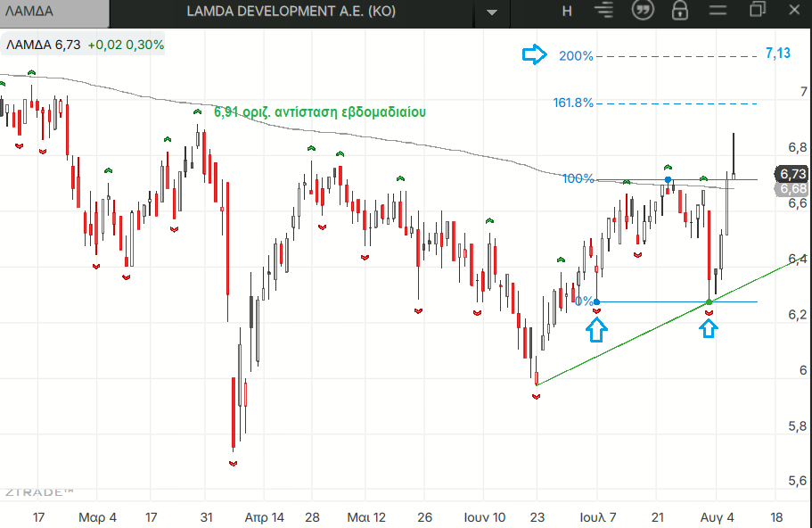Click the LAMDA DEVELOPMENT A.E. title
812x528 pixels.
tap(291, 11)
